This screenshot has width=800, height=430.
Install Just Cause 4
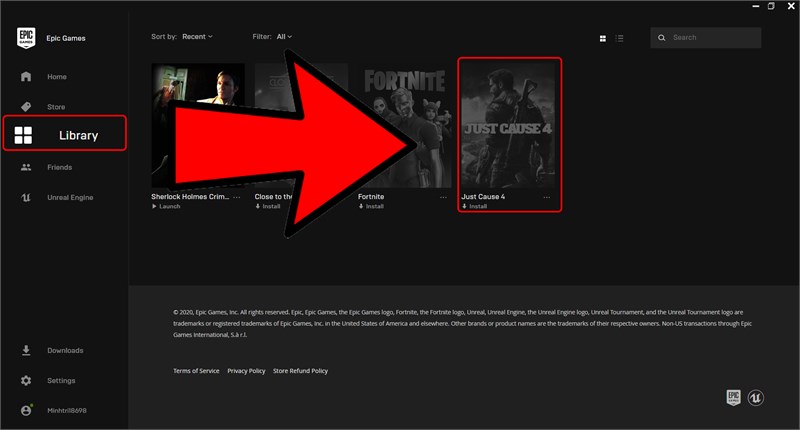(474, 207)
